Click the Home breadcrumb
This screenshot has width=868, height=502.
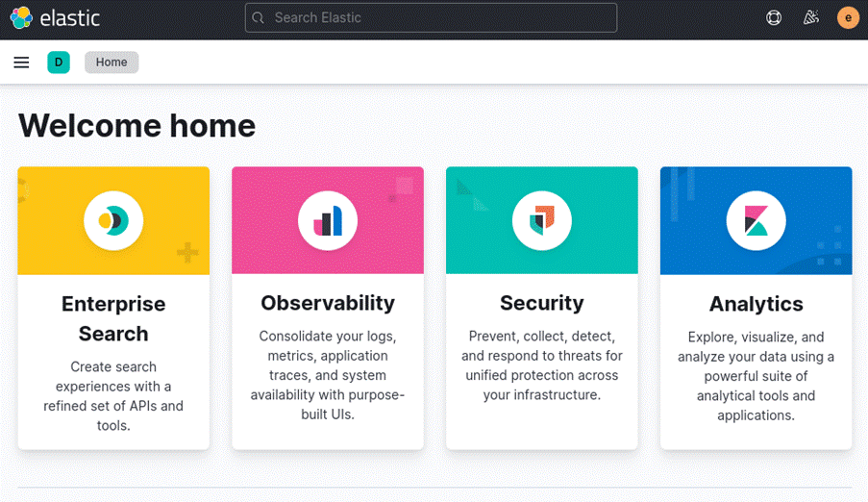112,63
